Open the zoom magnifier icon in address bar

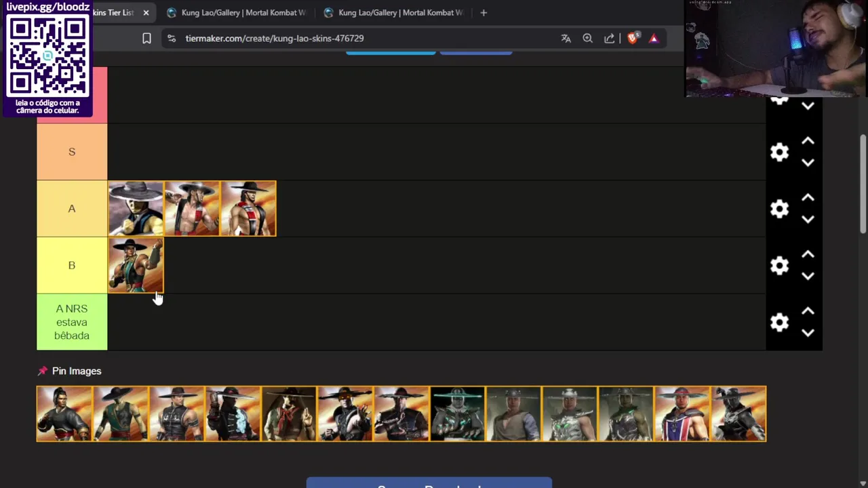[587, 39]
